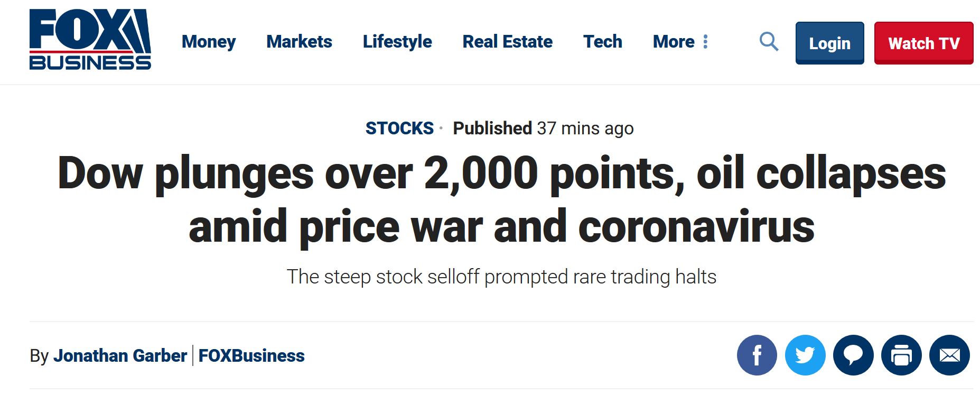Open the Lifestyle section
This screenshot has width=980, height=403.
pos(397,42)
